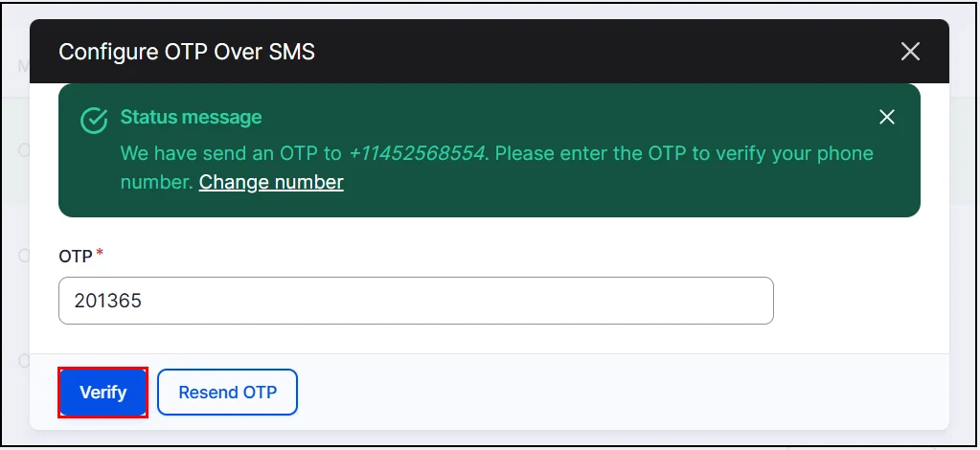Image resolution: width=980 pixels, height=450 pixels.
Task: Open the Change number link
Action: point(271,182)
